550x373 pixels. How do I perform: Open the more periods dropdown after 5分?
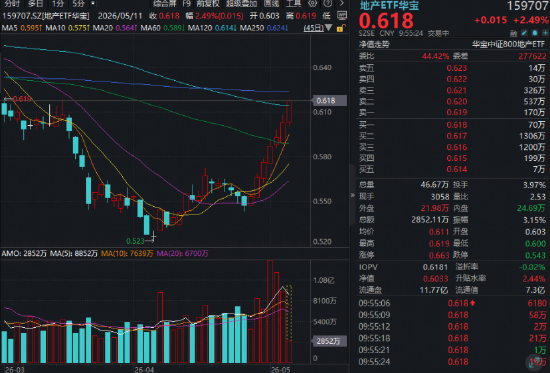tap(93, 4)
